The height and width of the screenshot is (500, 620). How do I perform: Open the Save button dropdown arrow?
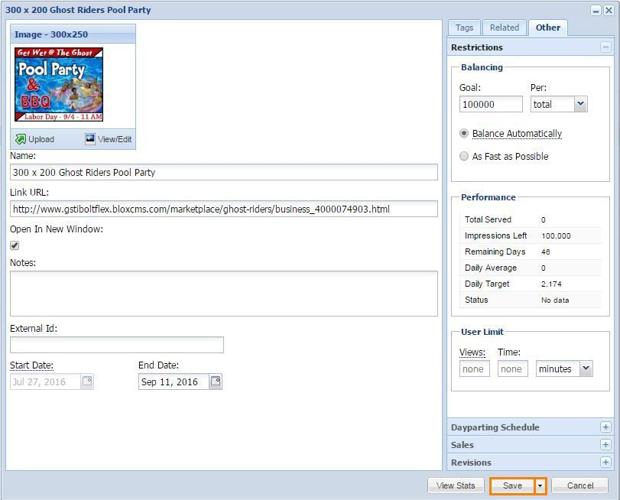pyautogui.click(x=540, y=485)
